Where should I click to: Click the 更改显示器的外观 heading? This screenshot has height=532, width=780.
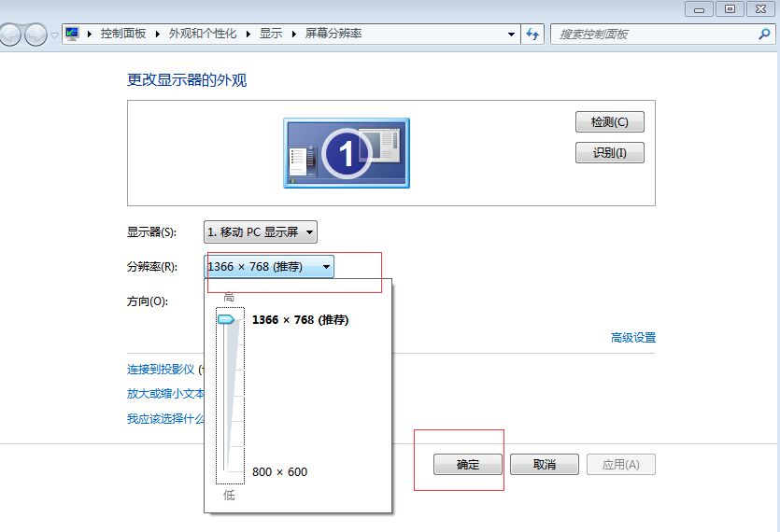(187, 80)
